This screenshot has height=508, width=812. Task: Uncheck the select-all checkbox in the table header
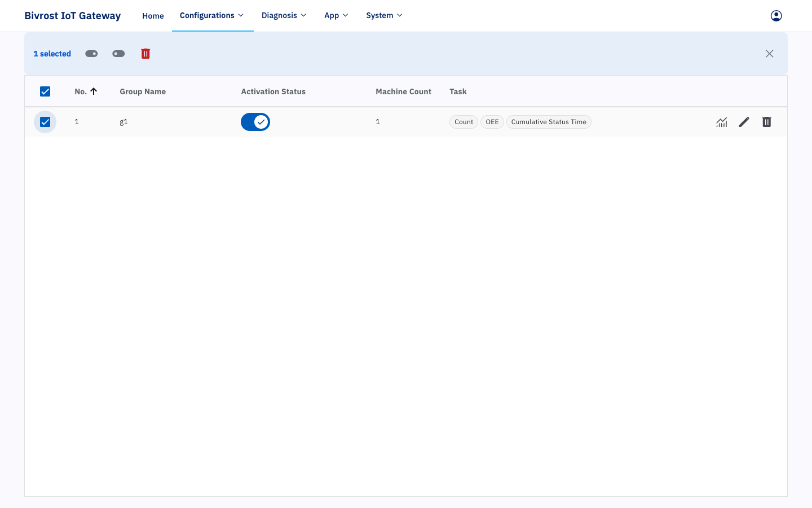point(45,91)
